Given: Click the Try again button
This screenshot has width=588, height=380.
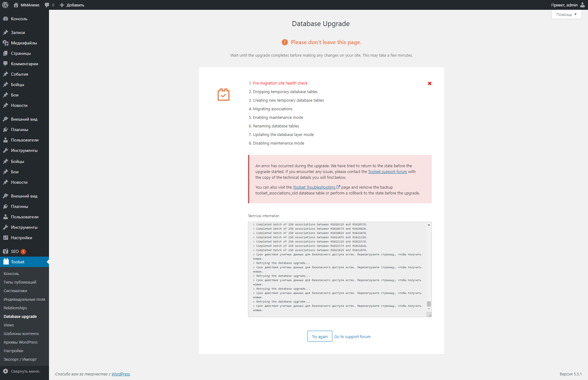Looking at the screenshot, I should [x=320, y=336].
